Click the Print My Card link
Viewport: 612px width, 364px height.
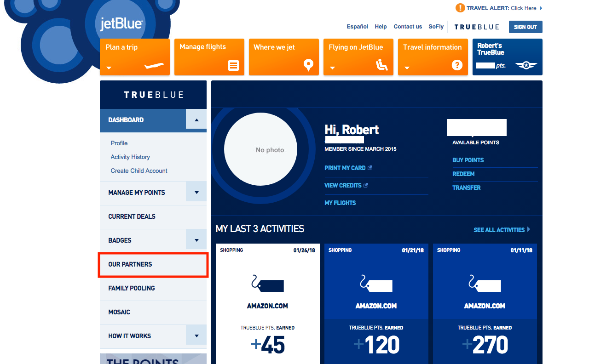(345, 168)
